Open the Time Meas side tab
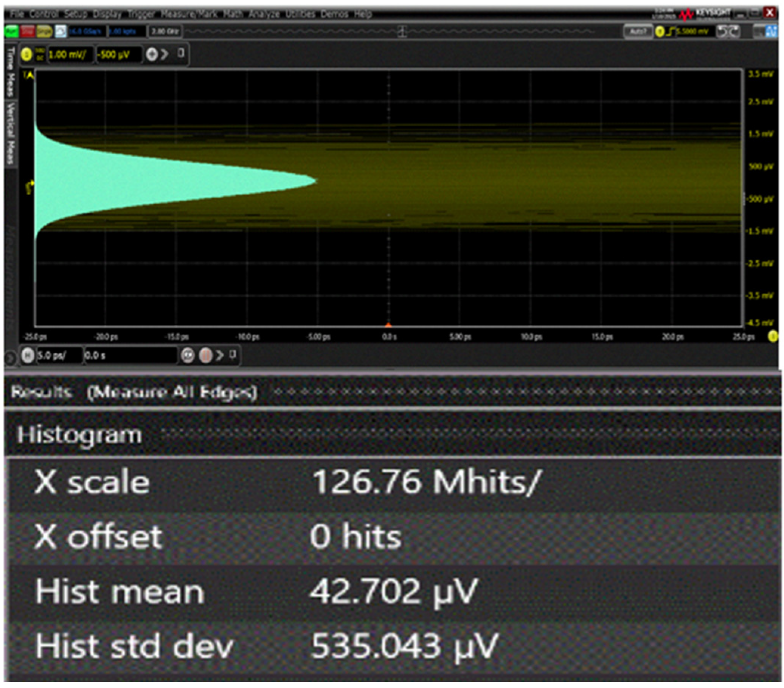The image size is (784, 688). (x=10, y=72)
